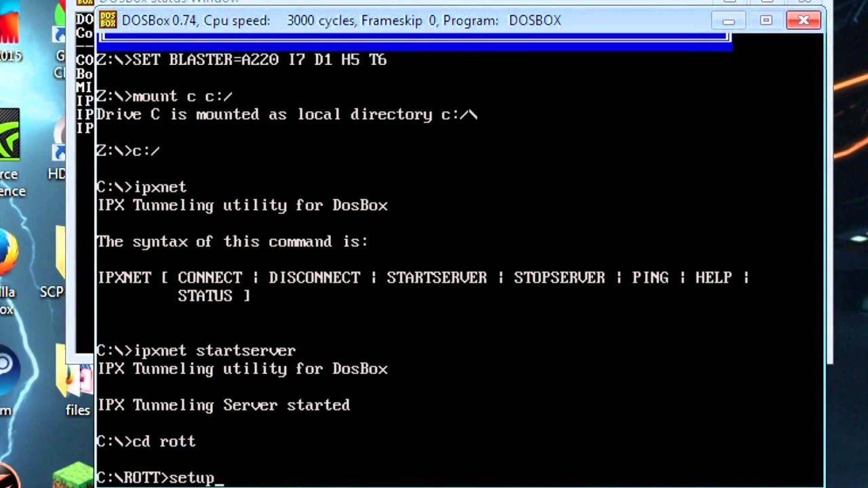Click the word HELP in IPXNET syntax

(713, 278)
